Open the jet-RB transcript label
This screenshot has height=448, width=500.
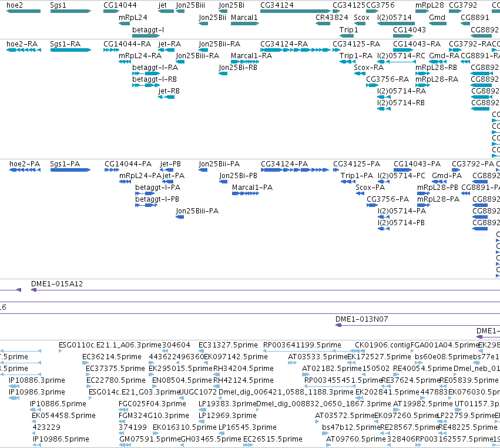pos(169,91)
